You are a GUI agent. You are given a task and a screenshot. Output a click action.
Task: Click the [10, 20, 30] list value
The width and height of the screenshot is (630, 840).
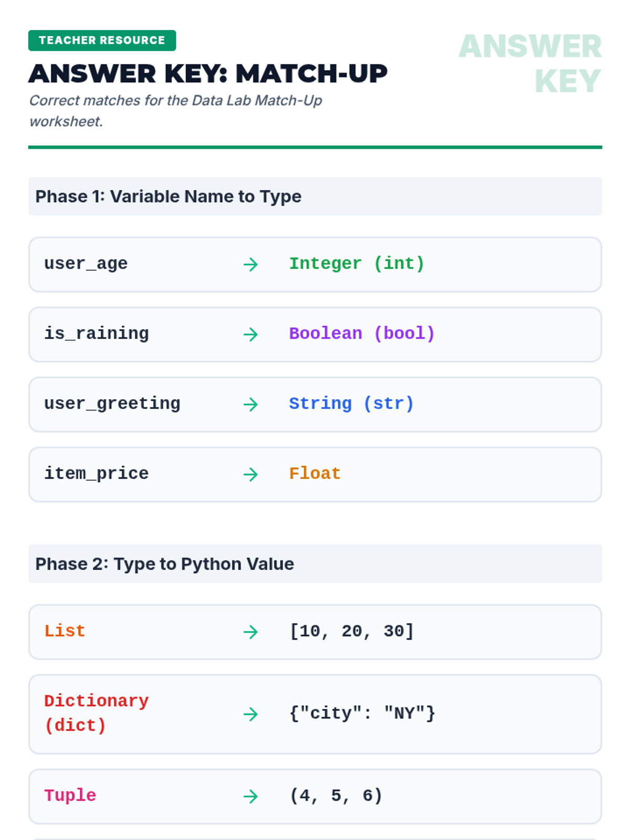tap(351, 631)
